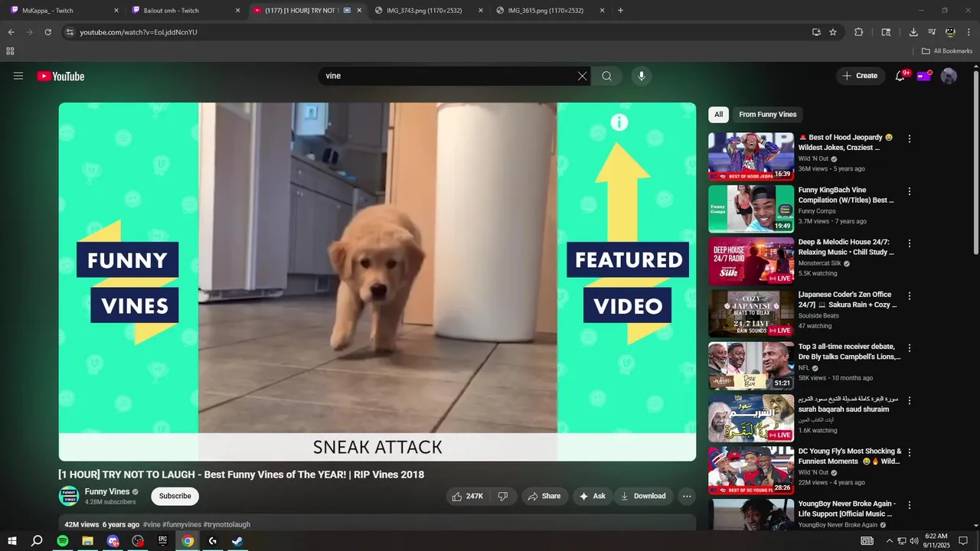Open options for YoungBoy Never Broke Again
This screenshot has height=551, width=980.
tap(910, 505)
